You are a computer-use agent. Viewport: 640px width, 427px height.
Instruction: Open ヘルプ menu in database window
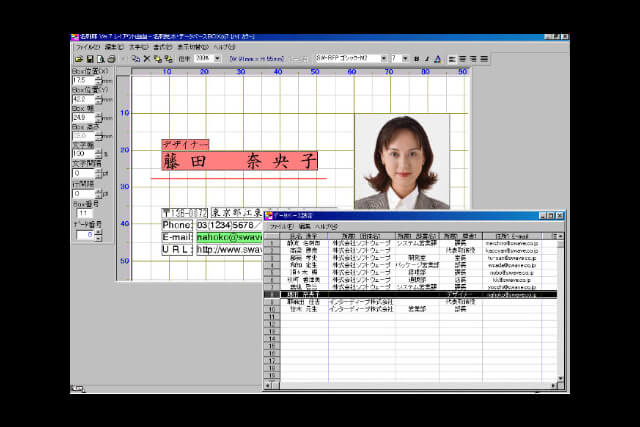point(326,226)
